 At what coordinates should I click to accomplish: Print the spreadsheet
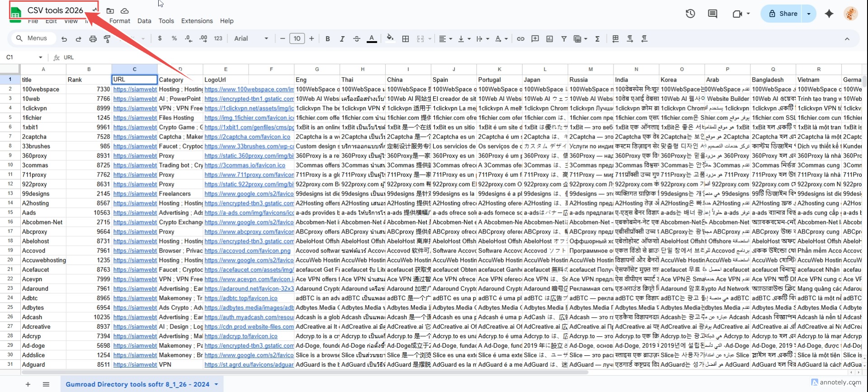click(x=93, y=39)
